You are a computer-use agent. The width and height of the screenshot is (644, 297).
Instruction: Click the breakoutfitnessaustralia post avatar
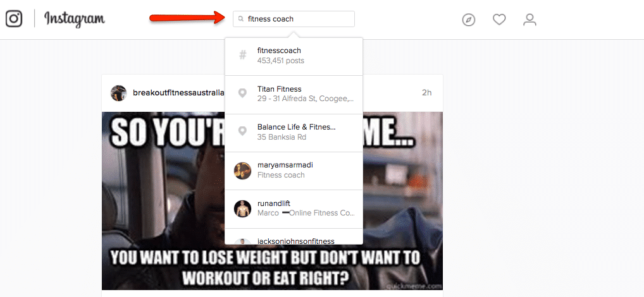tap(118, 93)
